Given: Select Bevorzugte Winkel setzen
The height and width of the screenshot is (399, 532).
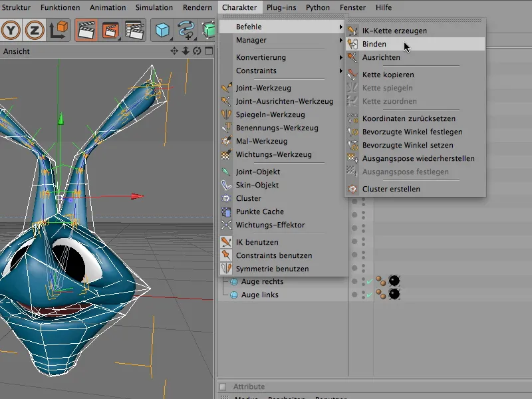Looking at the screenshot, I should pos(415,145).
